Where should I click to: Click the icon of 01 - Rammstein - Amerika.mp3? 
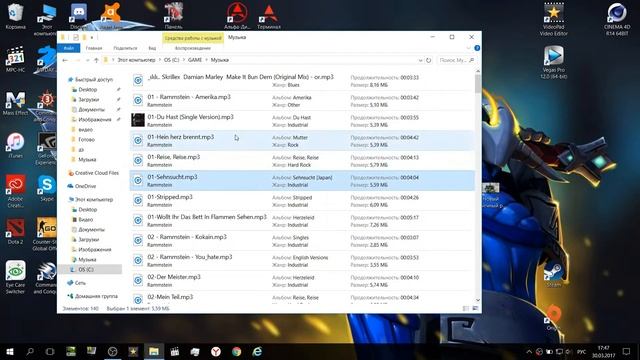pyautogui.click(x=138, y=100)
